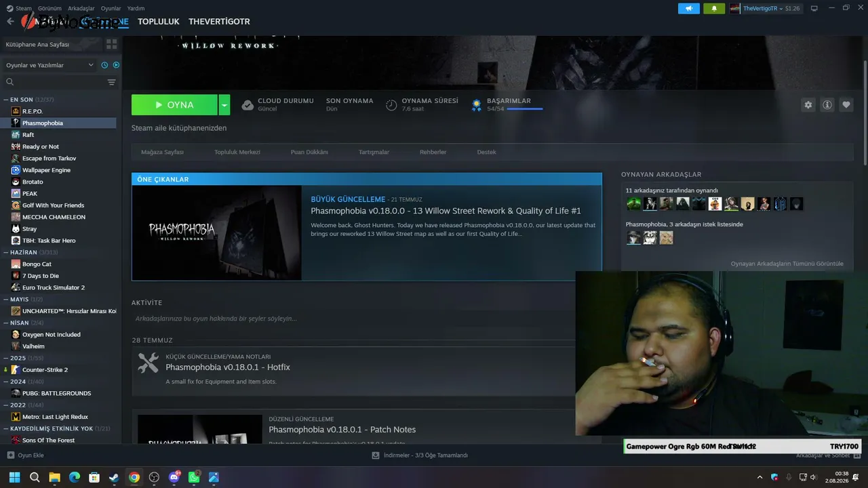Image resolution: width=868 pixels, height=488 pixels.
Task: Search the library using the search field
Action: [x=54, y=82]
